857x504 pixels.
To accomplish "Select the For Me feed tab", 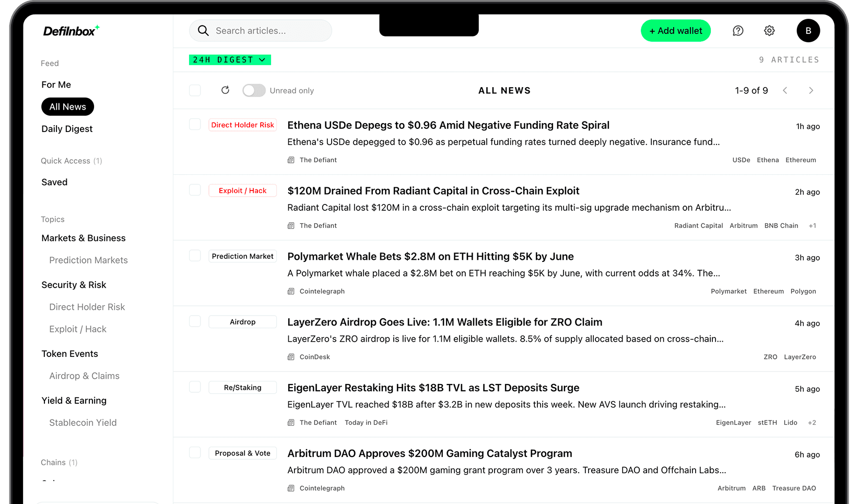I will pyautogui.click(x=56, y=85).
